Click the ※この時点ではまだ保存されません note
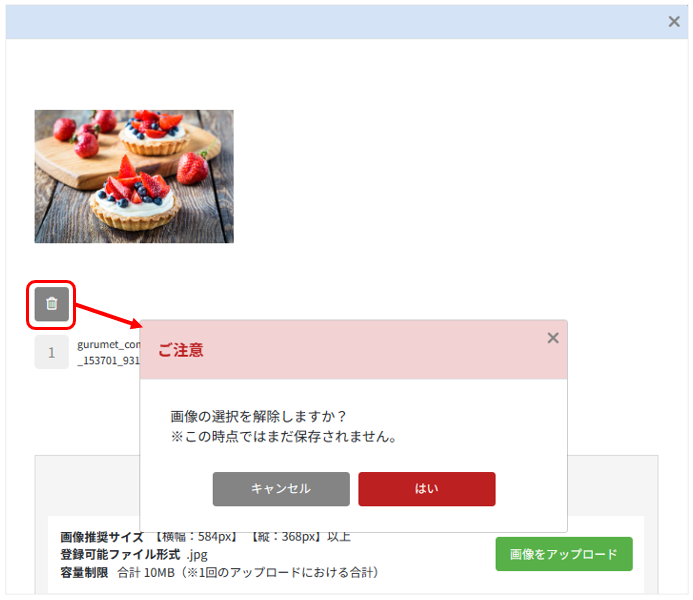 pyautogui.click(x=284, y=437)
